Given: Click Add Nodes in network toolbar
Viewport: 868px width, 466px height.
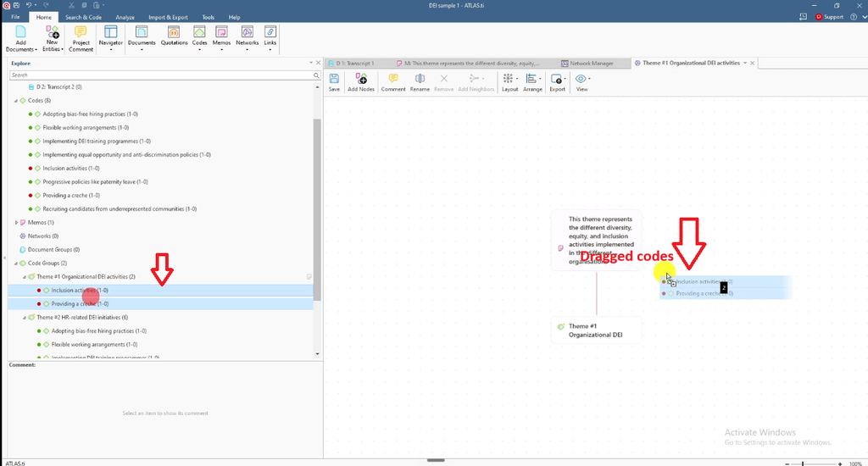Looking at the screenshot, I should coord(361,82).
